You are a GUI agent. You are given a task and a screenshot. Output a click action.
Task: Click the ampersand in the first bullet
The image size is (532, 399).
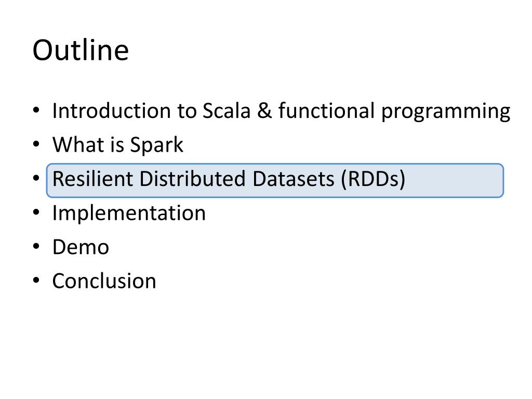pos(264,111)
